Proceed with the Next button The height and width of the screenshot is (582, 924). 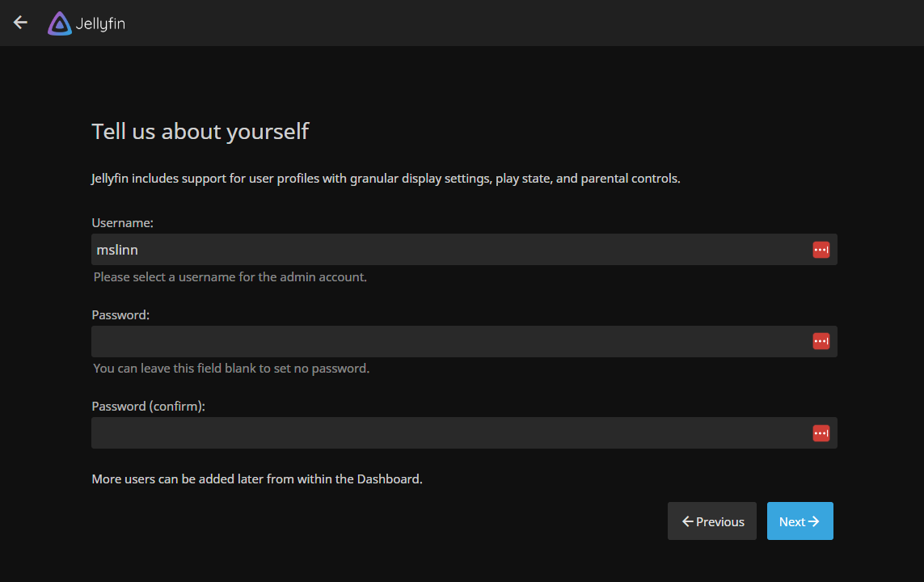pos(800,521)
